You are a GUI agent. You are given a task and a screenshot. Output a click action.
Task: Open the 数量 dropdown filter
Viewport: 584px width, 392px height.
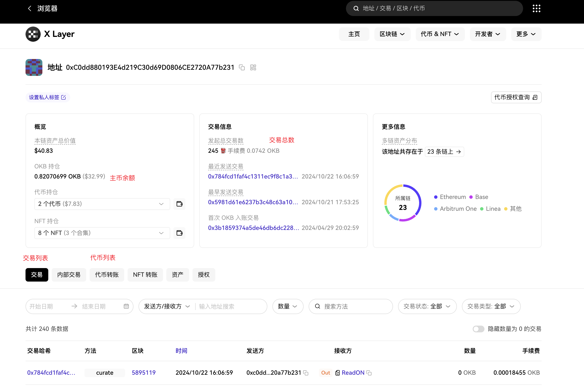[x=288, y=306]
